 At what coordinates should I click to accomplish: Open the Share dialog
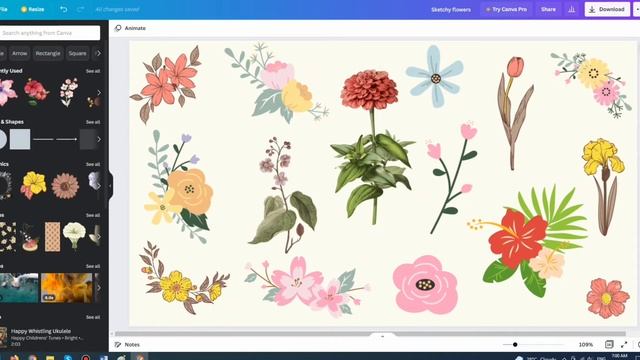tap(548, 9)
